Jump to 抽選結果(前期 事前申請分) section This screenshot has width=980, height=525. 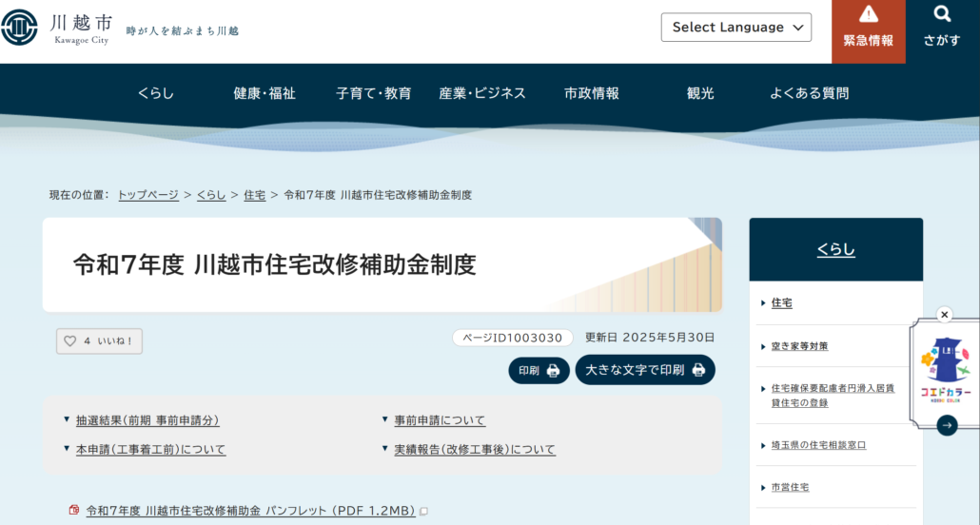click(147, 420)
